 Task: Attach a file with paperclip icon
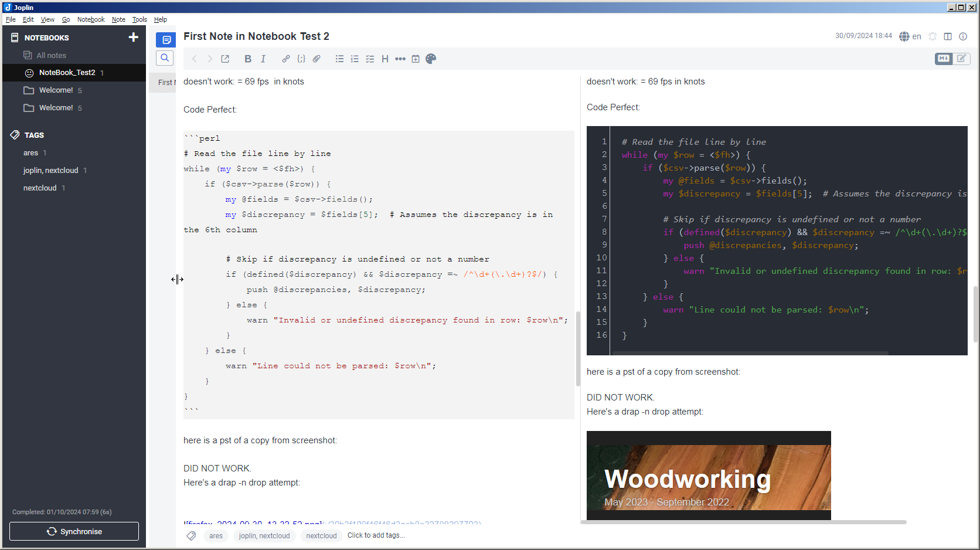pos(317,59)
